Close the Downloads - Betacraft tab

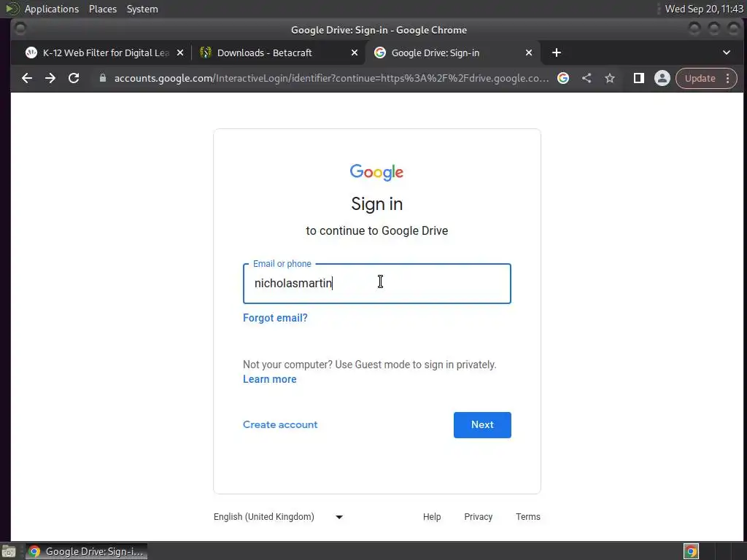(x=355, y=52)
